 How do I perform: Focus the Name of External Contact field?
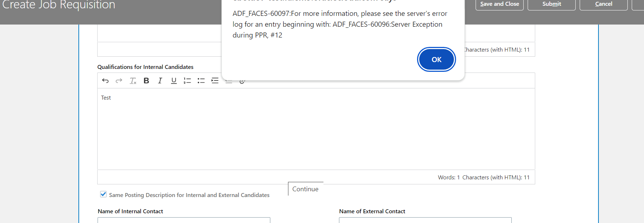coord(425,220)
